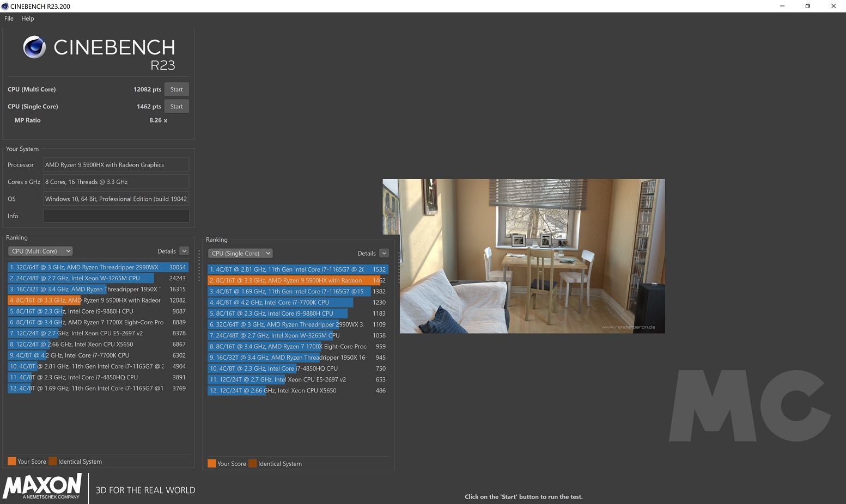846x504 pixels.
Task: Click the Cinebench logo sphere icon
Action: click(x=34, y=47)
